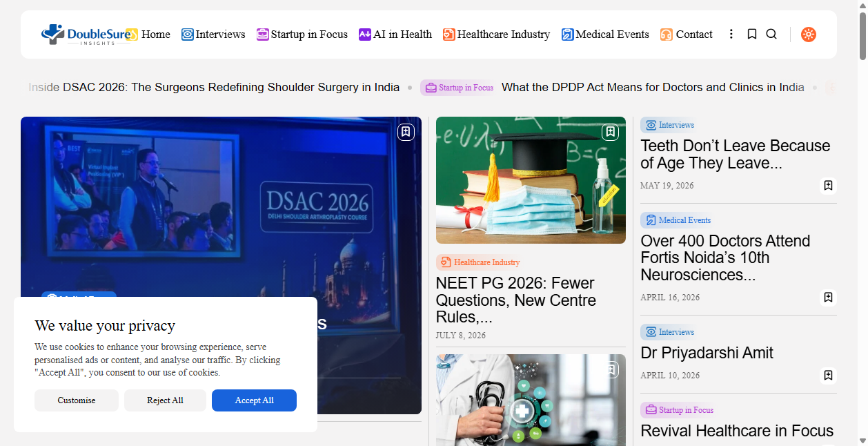The width and height of the screenshot is (868, 446).
Task: Open AI in Health section
Action: coord(395,35)
